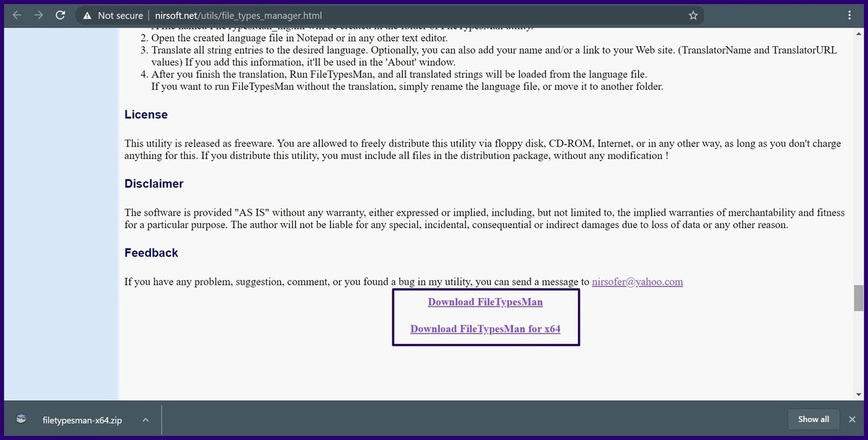Image resolution: width=868 pixels, height=440 pixels.
Task: Bookmark this page with the star
Action: pyautogui.click(x=693, y=16)
